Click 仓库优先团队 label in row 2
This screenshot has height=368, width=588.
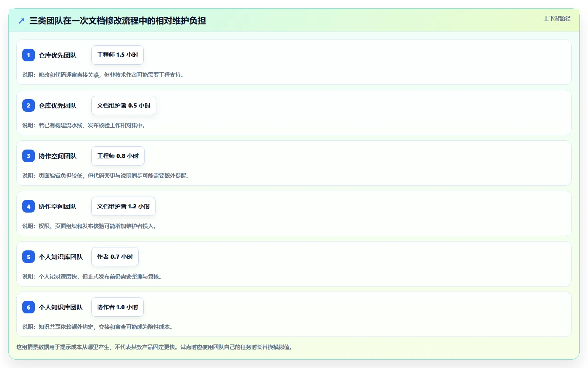coord(58,105)
